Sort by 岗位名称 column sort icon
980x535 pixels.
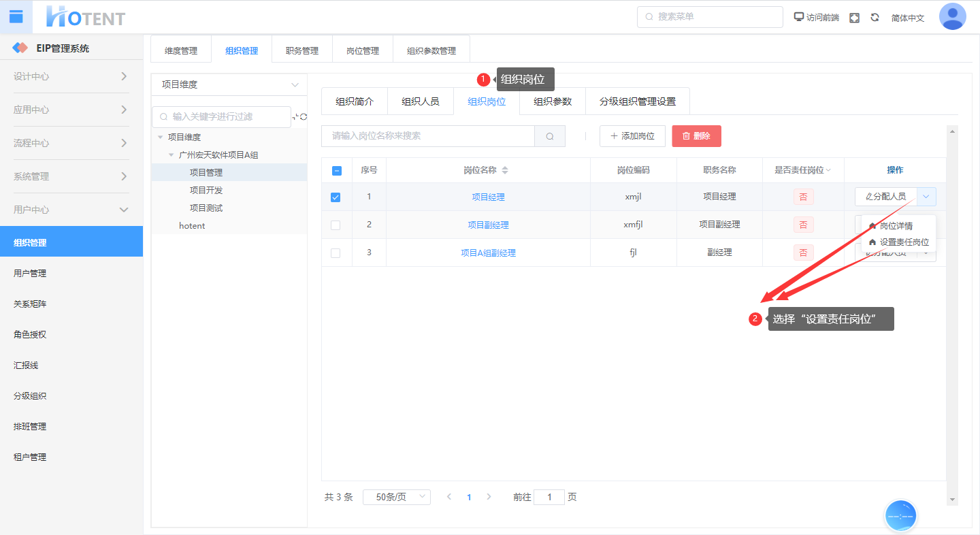coord(505,170)
